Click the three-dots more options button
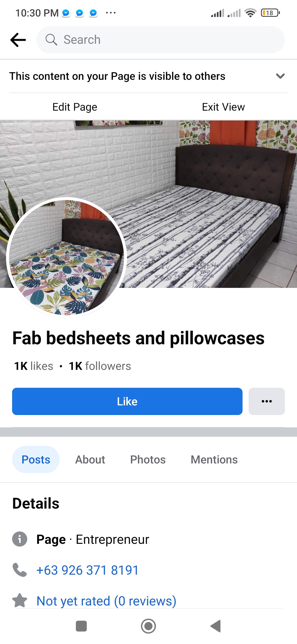Screen dimensions: 297x644 click(x=266, y=401)
